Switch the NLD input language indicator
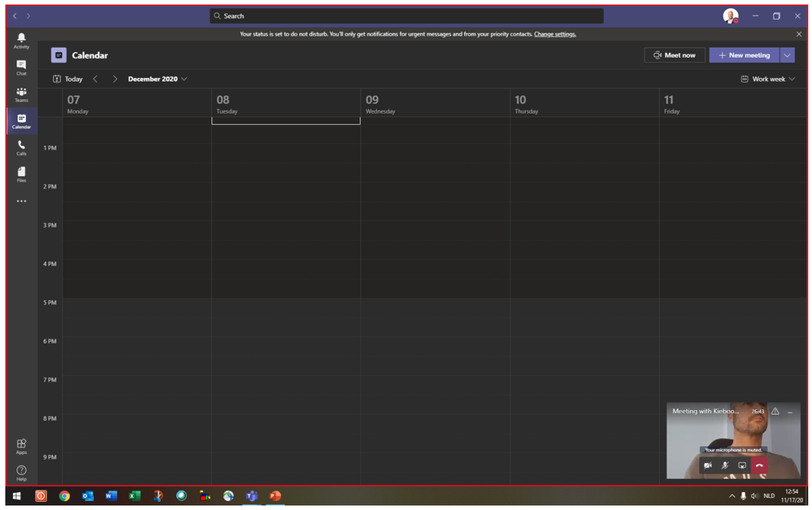Image resolution: width=812 pixels, height=510 pixels. (x=769, y=496)
